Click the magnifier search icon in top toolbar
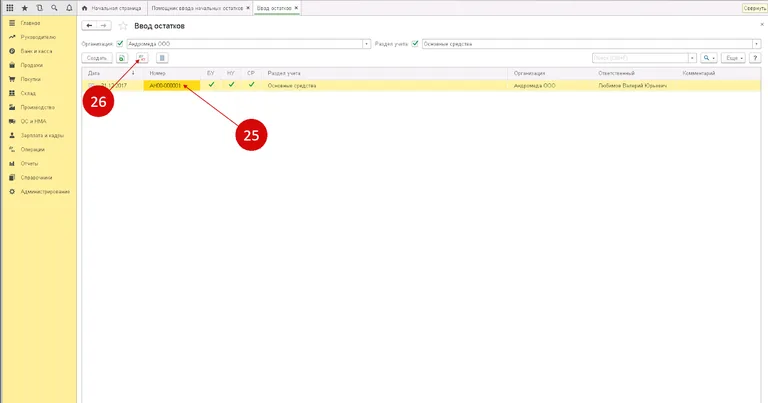768x403 pixels. (54, 8)
